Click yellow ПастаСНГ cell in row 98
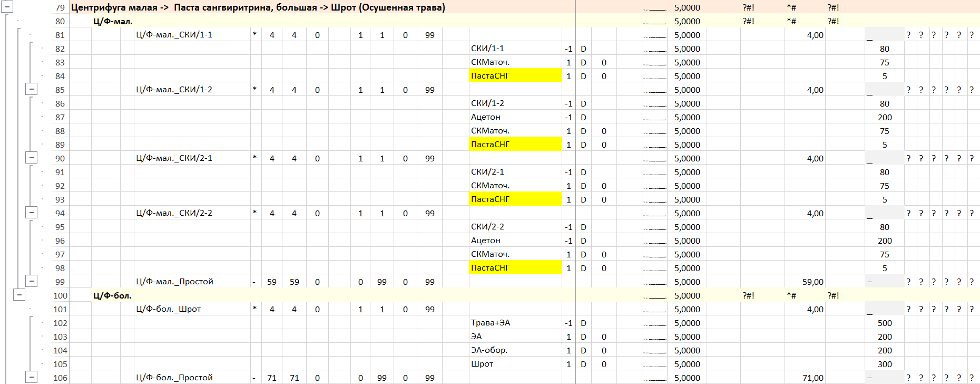980x384 pixels. click(515, 268)
